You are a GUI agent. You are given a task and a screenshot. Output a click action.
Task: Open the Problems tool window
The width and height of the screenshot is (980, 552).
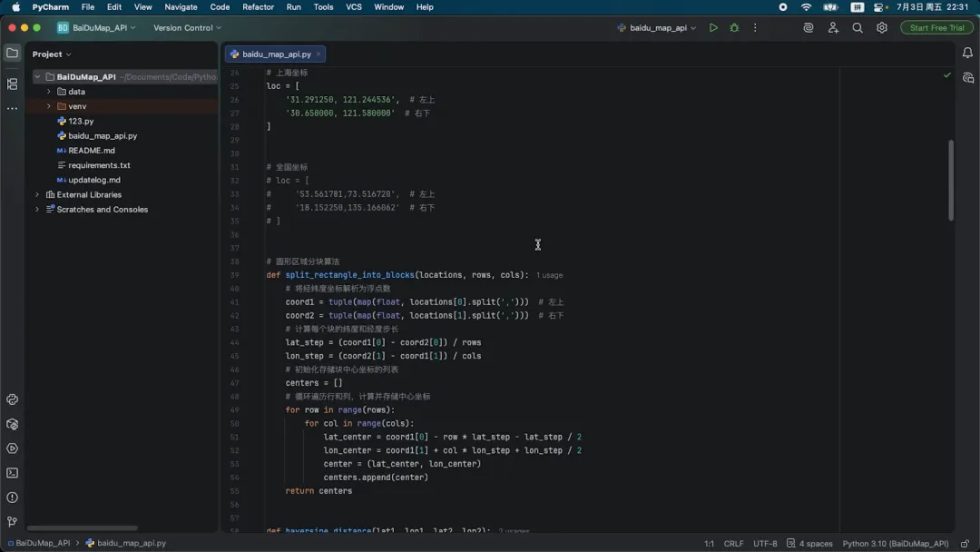coord(12,498)
